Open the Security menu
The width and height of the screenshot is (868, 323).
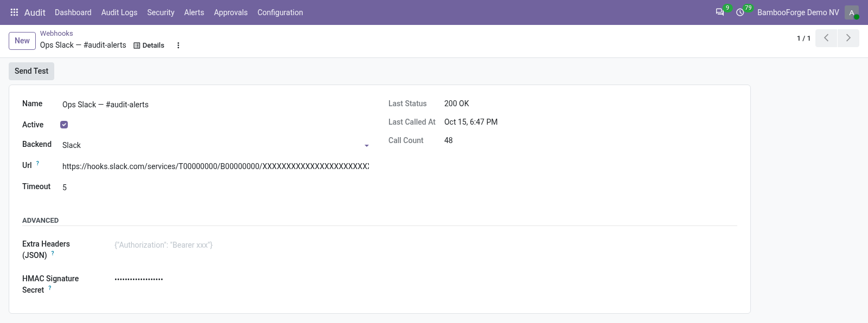[161, 12]
